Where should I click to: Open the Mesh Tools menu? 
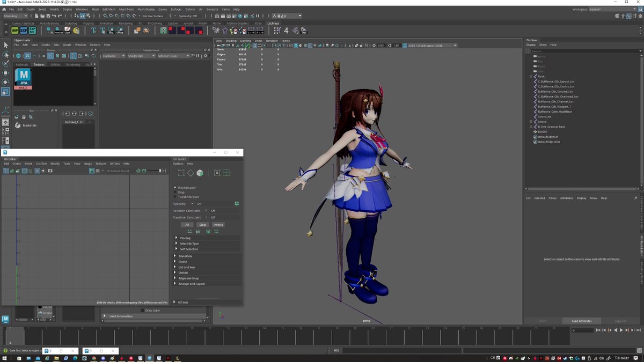coord(127,9)
